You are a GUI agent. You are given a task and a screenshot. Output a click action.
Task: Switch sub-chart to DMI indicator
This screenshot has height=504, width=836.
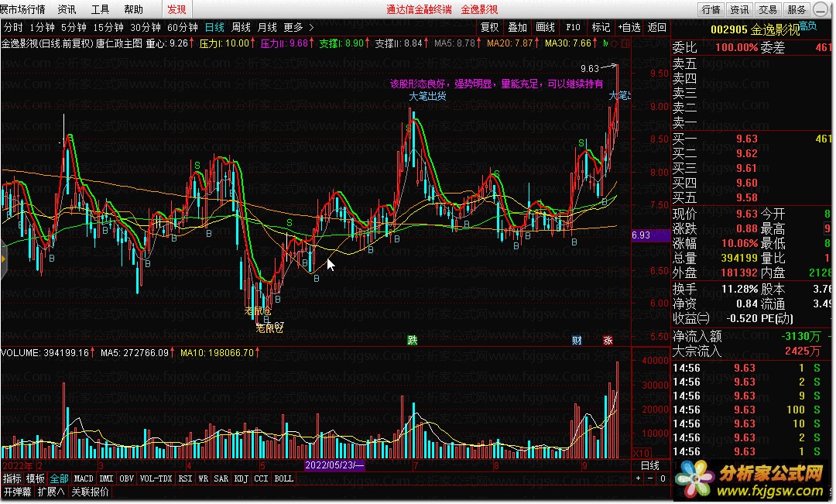coord(107,479)
